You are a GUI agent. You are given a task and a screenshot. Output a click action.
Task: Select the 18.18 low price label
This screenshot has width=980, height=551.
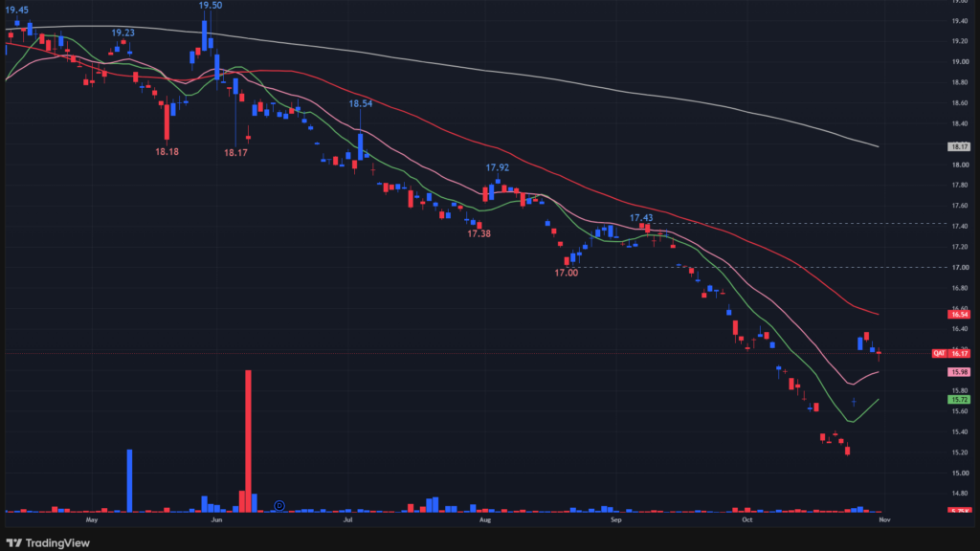click(167, 152)
